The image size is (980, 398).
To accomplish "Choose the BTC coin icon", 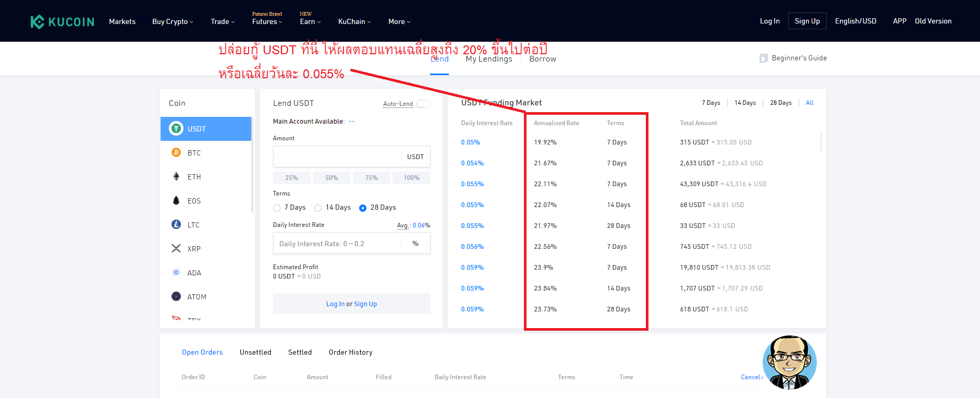I will pyautogui.click(x=176, y=152).
